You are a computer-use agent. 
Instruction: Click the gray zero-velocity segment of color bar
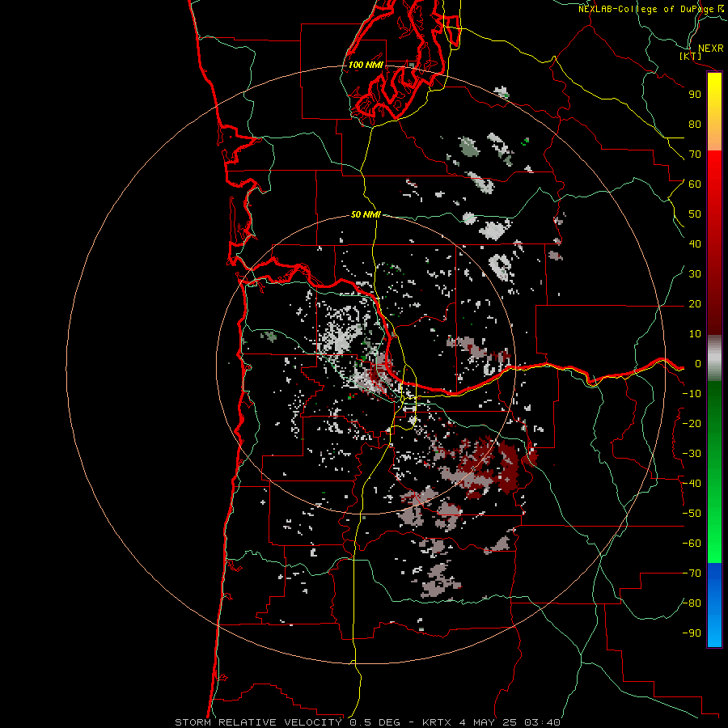pyautogui.click(x=714, y=358)
